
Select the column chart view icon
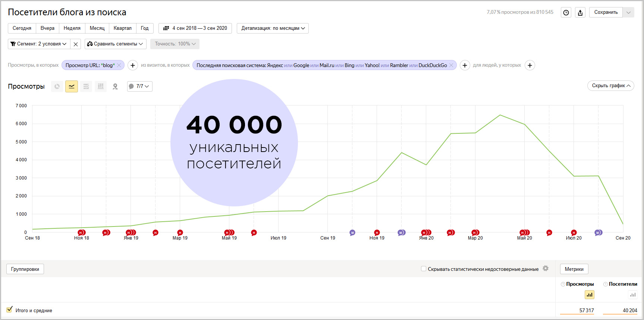[x=101, y=86]
